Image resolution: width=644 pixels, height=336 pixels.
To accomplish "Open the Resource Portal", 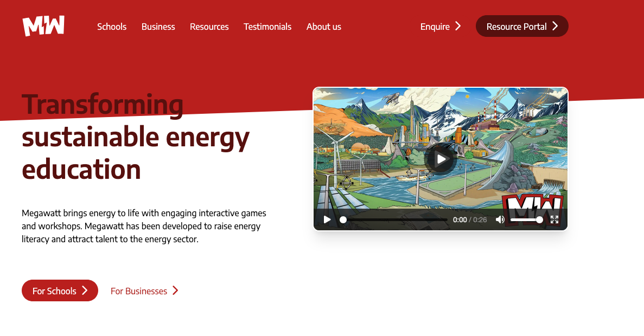I will (516, 27).
